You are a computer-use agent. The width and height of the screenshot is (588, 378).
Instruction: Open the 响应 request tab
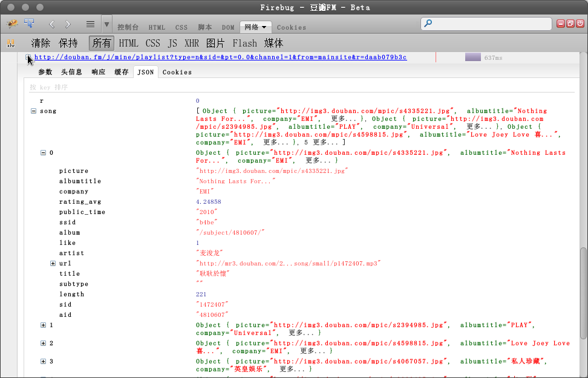click(x=99, y=72)
